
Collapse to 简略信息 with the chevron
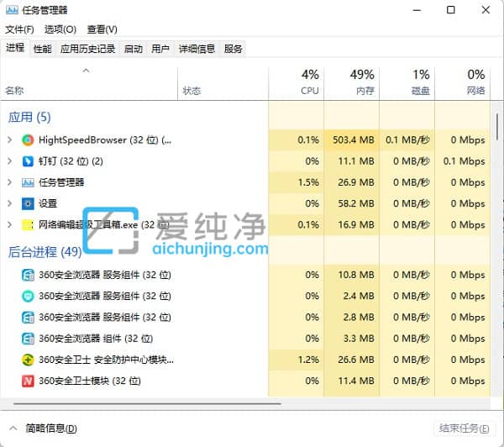tap(13, 428)
